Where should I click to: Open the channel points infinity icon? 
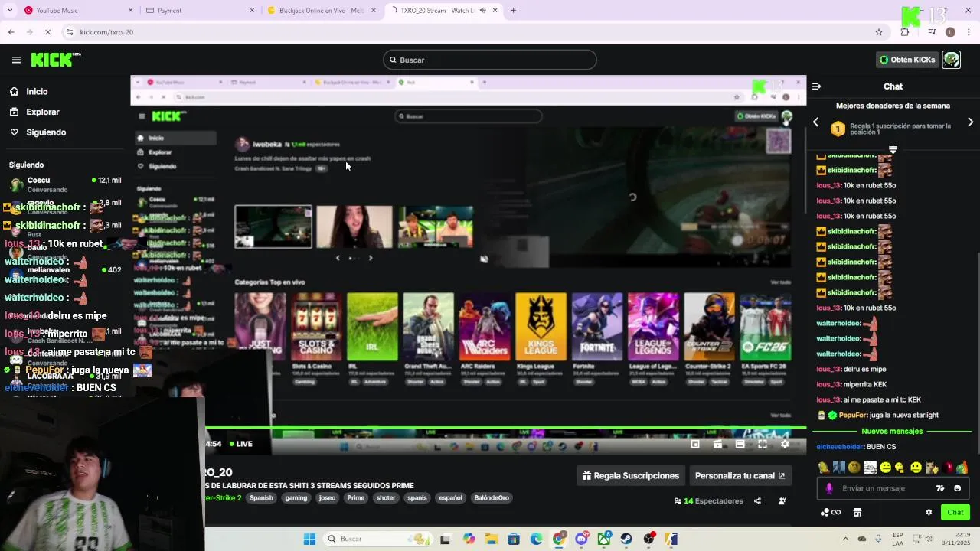click(x=831, y=512)
